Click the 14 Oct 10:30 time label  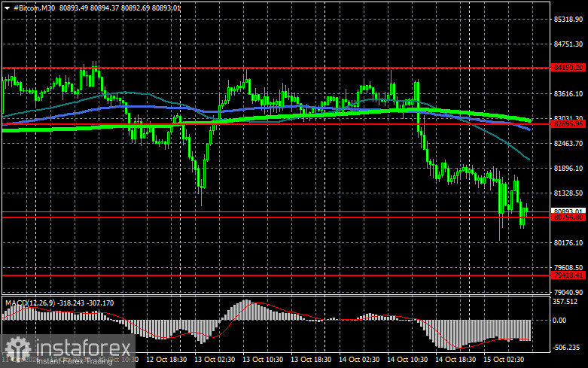407,360
